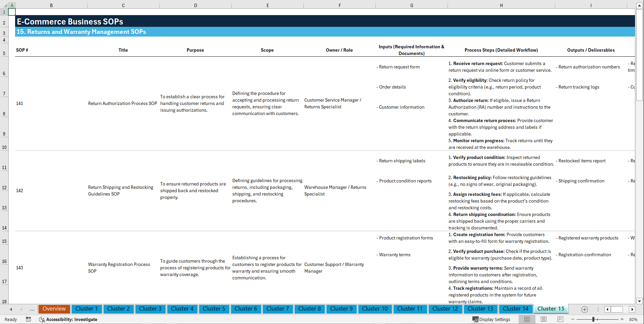Add a new sheet with the plus icon
Viewport: 644px width, 324px height.
(x=585, y=309)
